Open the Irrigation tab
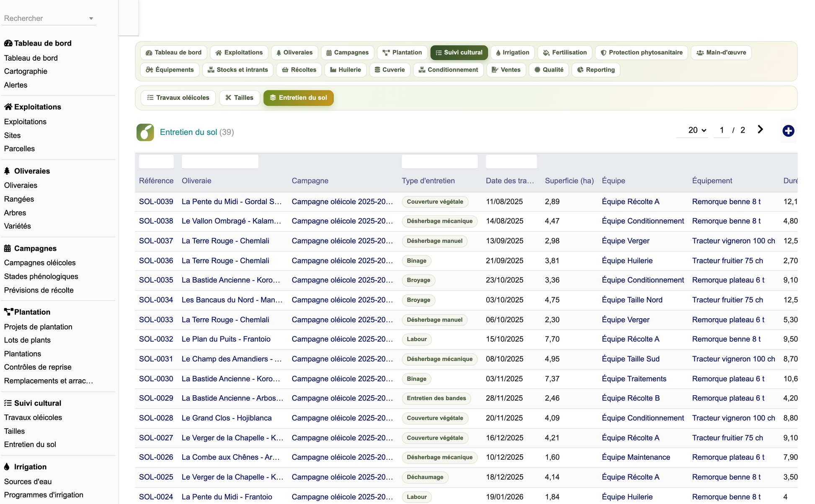815x504 pixels. (x=513, y=53)
